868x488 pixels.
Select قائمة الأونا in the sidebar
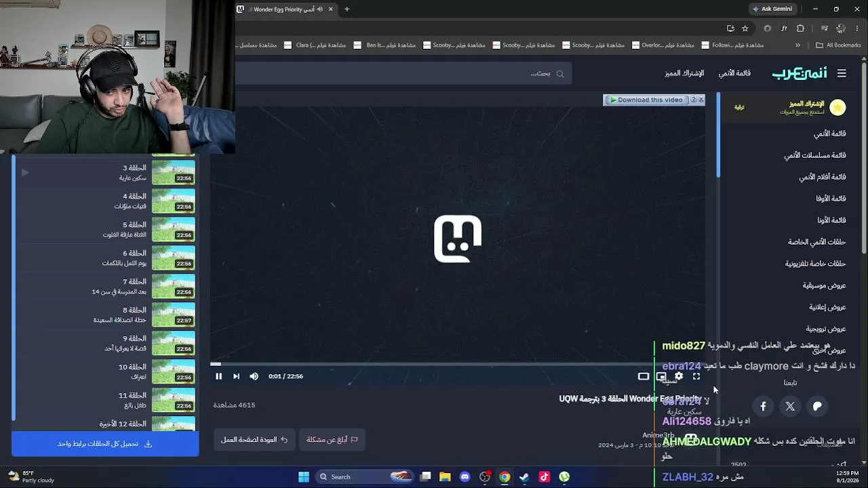tap(831, 220)
